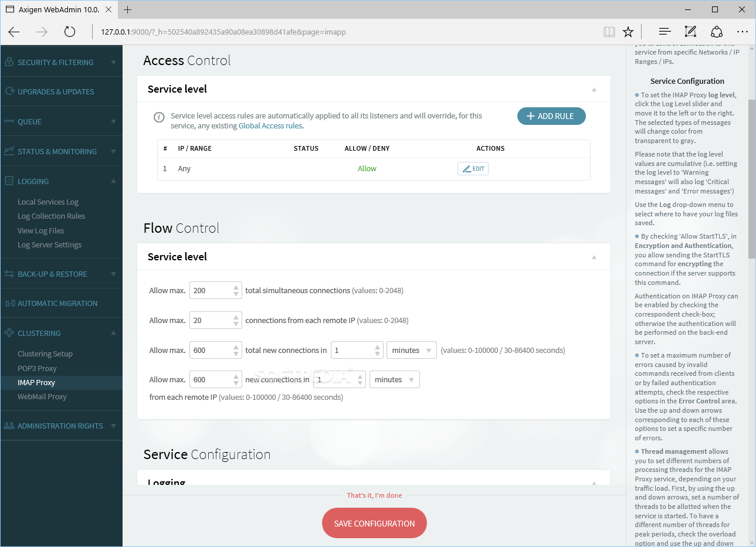Open Clustering Setup page
The width and height of the screenshot is (756, 547).
tap(45, 354)
